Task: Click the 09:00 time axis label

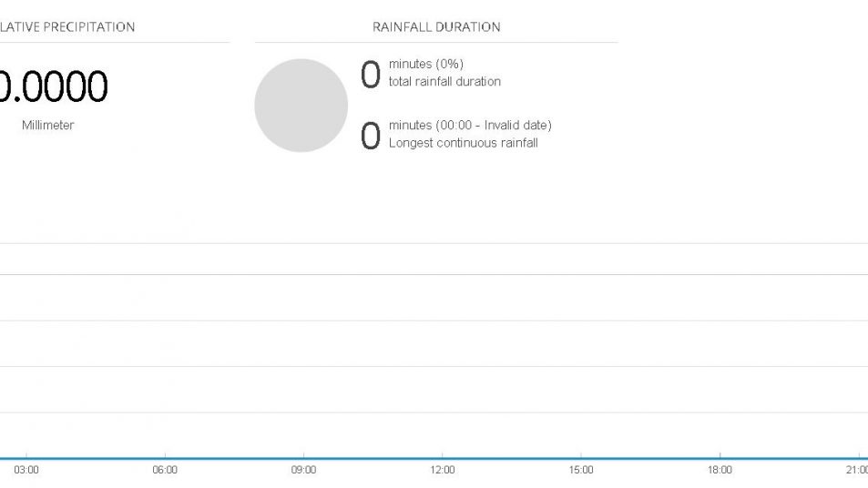Action: point(303,470)
